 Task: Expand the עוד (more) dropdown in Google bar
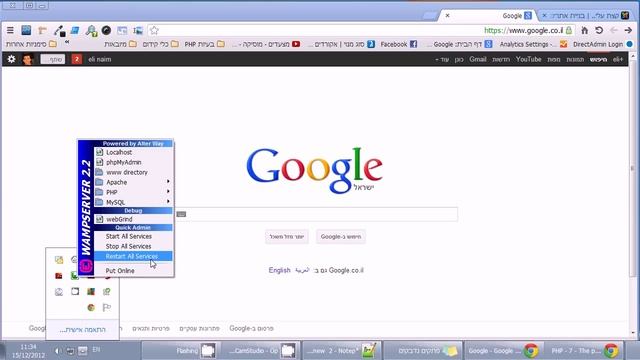(442, 59)
